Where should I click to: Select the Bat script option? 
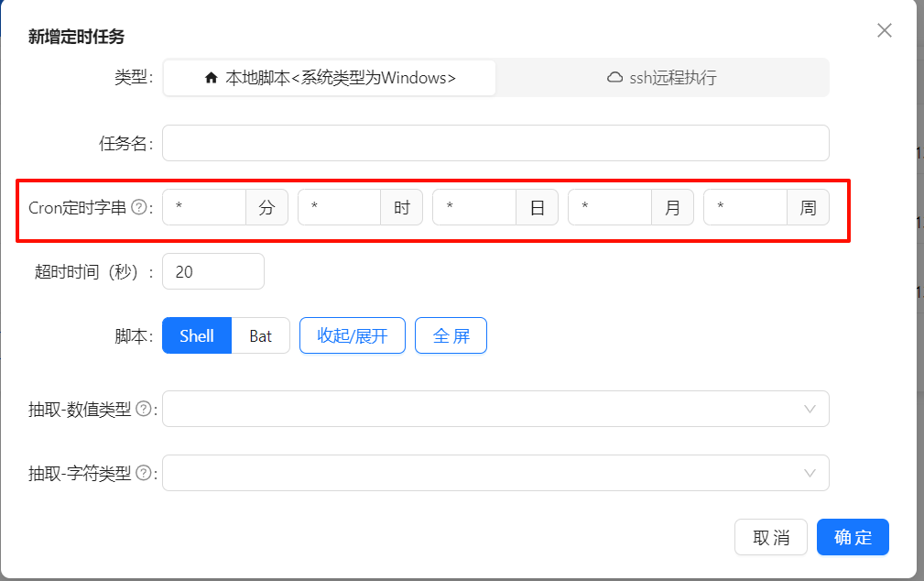tap(260, 335)
